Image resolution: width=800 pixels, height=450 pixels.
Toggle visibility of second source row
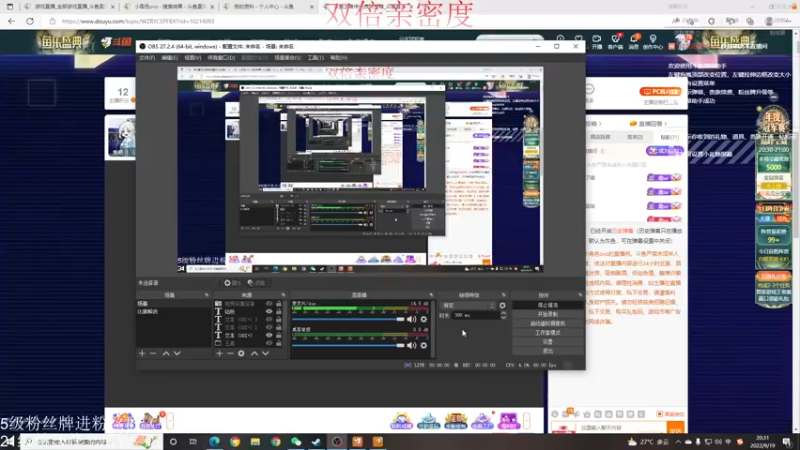coord(269,311)
